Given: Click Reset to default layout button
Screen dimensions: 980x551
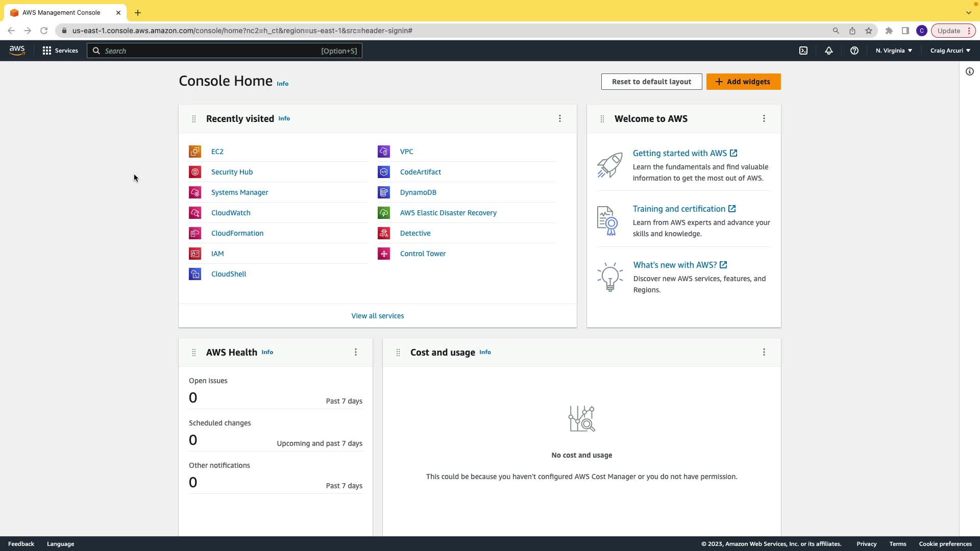Looking at the screenshot, I should pos(651,82).
